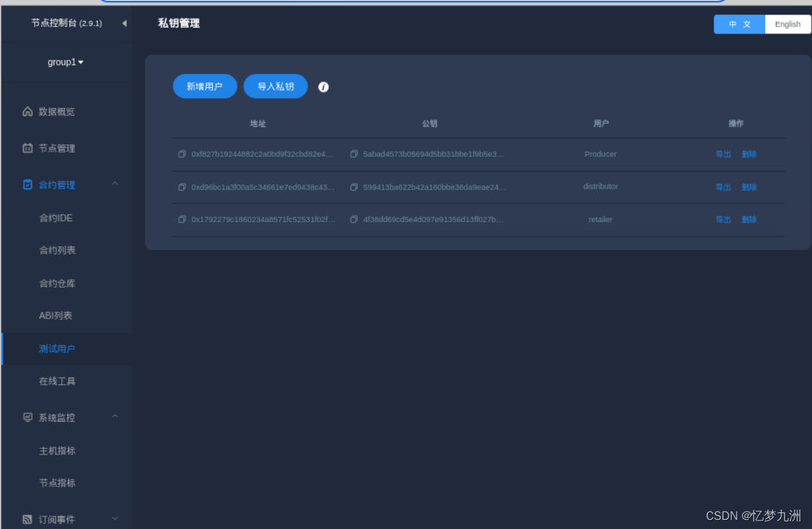Click the address text starting 0xd96bc1a3f00a5c
Viewport: 812px width, 529px height.
[263, 187]
